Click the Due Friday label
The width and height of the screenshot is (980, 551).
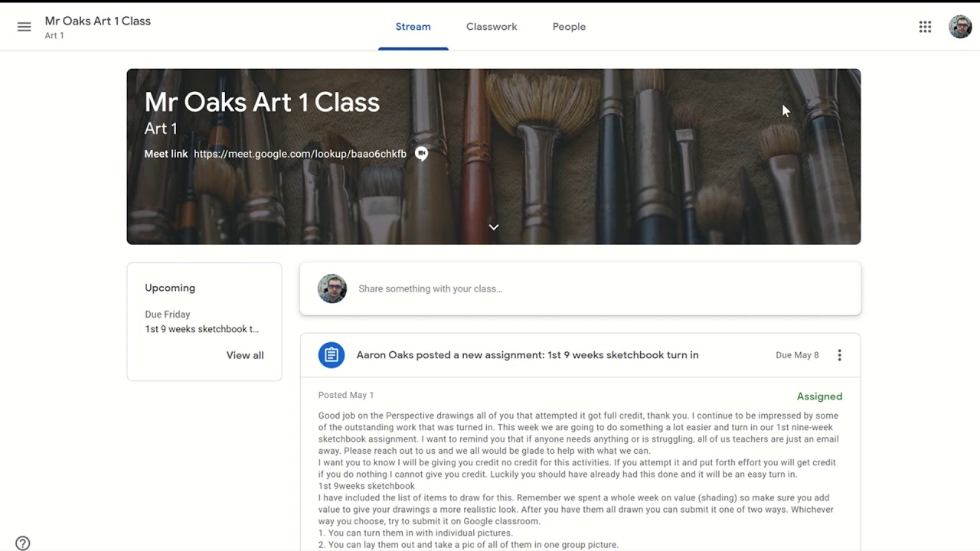tap(168, 315)
